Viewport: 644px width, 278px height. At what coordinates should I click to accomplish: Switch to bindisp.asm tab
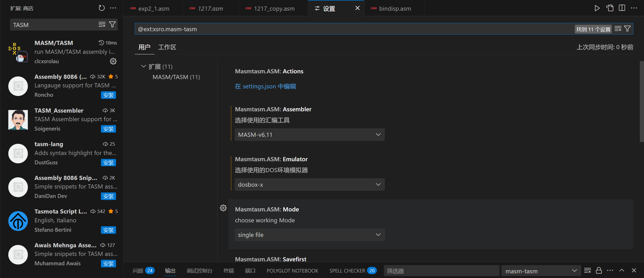click(x=394, y=8)
